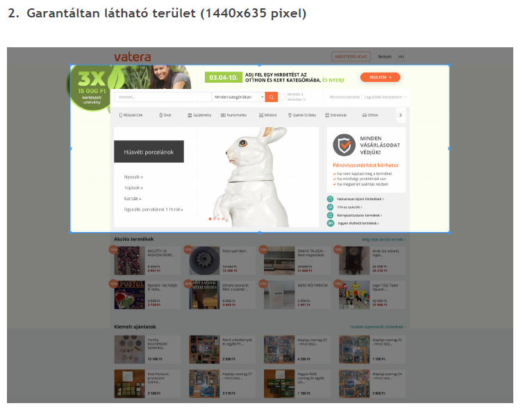This screenshot has height=417, width=532.
Task: Enable the Keresés a leírásban is checkbox
Action: coord(283,97)
